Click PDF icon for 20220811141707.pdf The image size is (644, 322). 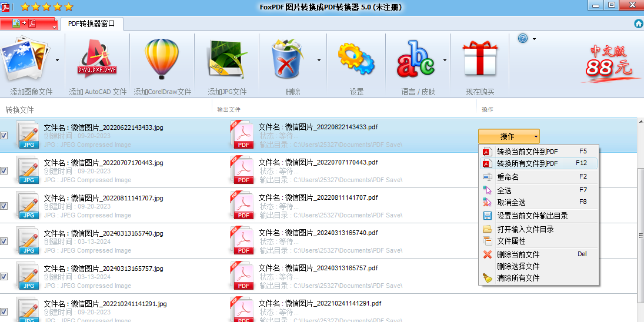coord(242,205)
